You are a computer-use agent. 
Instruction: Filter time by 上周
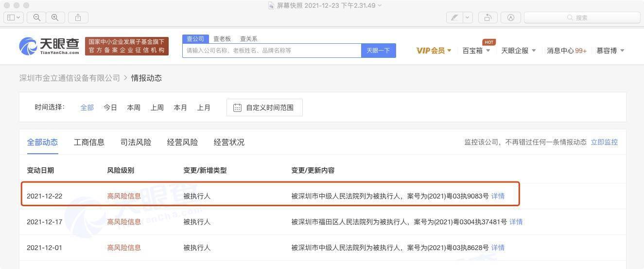(x=157, y=108)
